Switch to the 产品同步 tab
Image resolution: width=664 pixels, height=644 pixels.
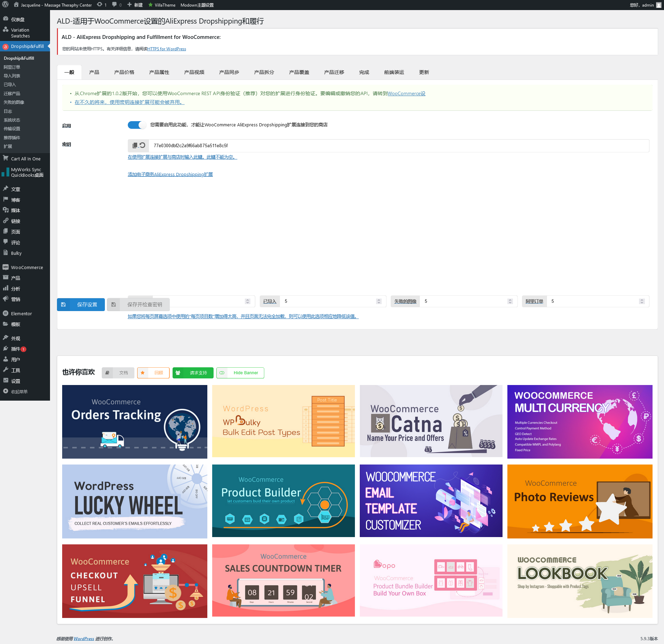pyautogui.click(x=229, y=72)
